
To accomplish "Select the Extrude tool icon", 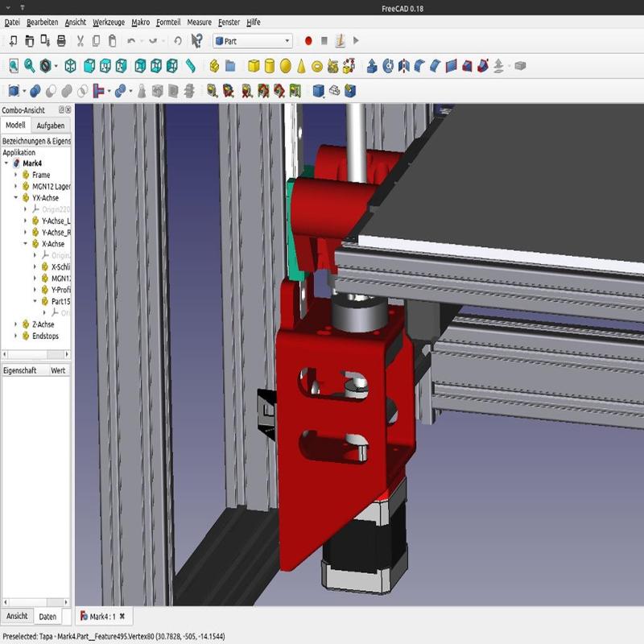I will (372, 66).
